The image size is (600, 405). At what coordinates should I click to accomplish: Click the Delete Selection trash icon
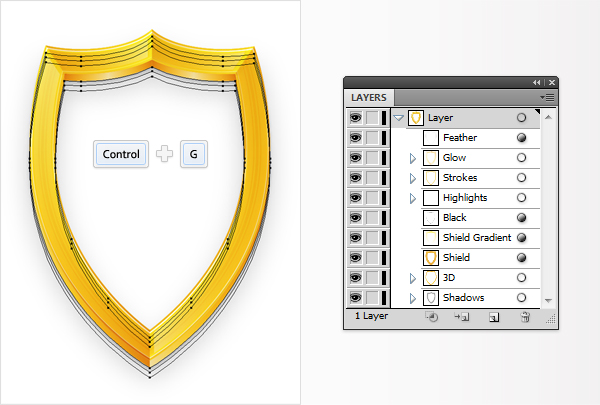525,317
